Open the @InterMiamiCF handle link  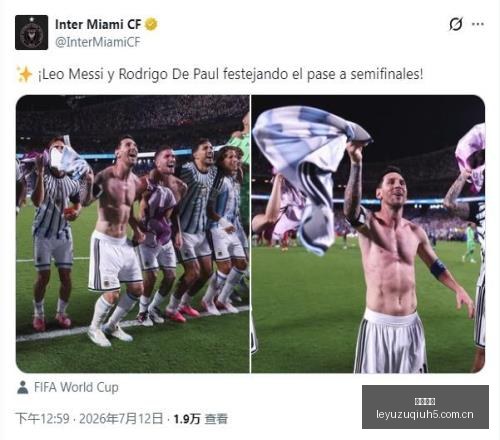point(97,42)
